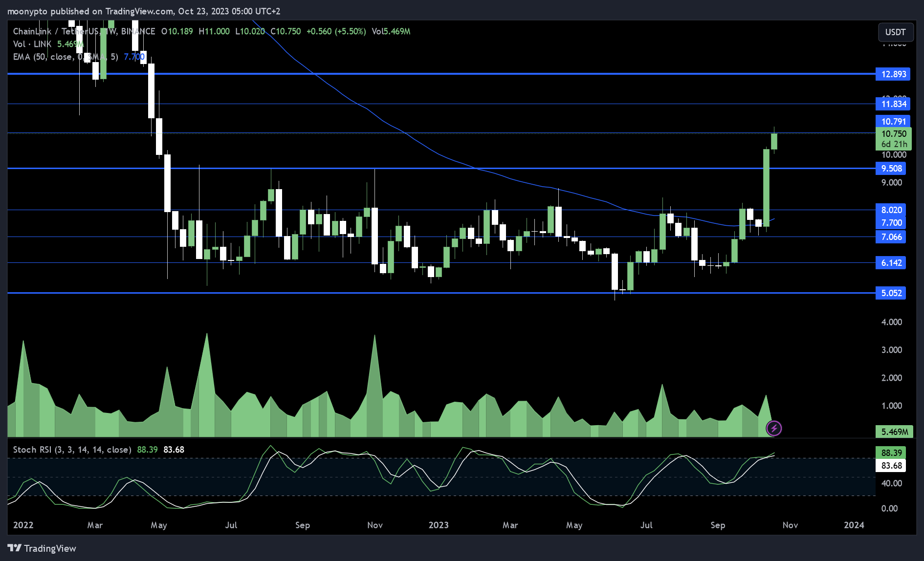Click the 8.020 price level label
Screen dimensions: 924x561
(x=891, y=210)
